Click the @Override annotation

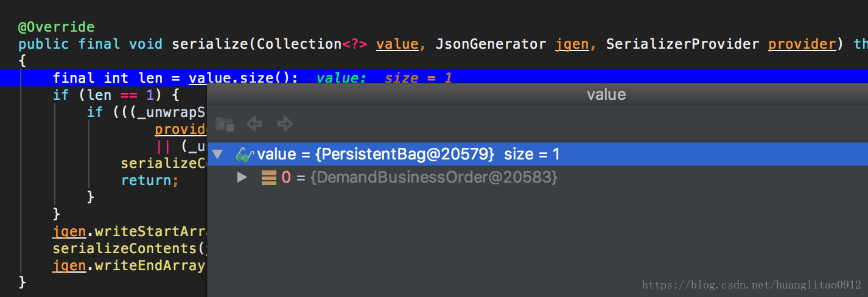56,27
